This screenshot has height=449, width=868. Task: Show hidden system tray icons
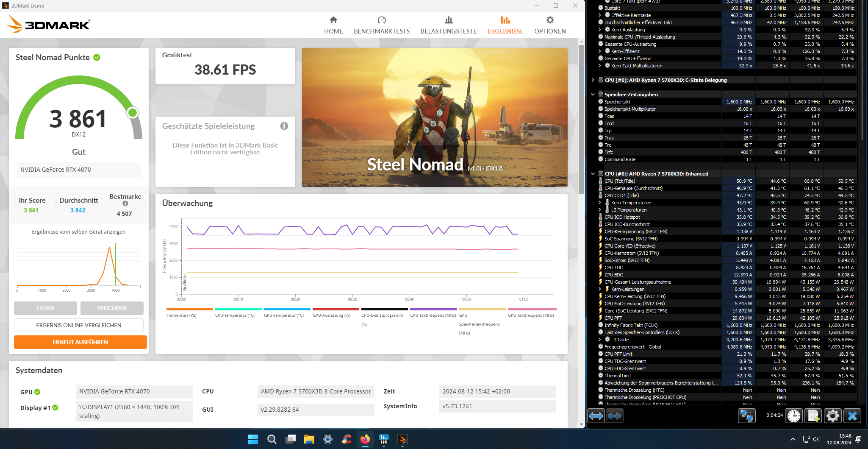793,439
